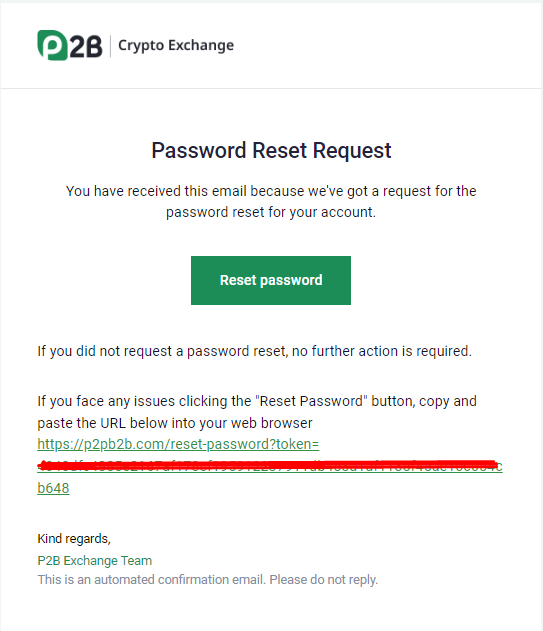Click the 'no further action is required' sentence
This screenshot has height=631, width=543.
[382, 351]
